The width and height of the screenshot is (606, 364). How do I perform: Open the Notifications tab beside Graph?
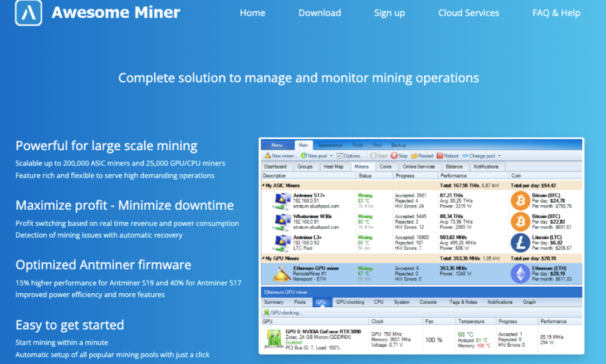[500, 302]
